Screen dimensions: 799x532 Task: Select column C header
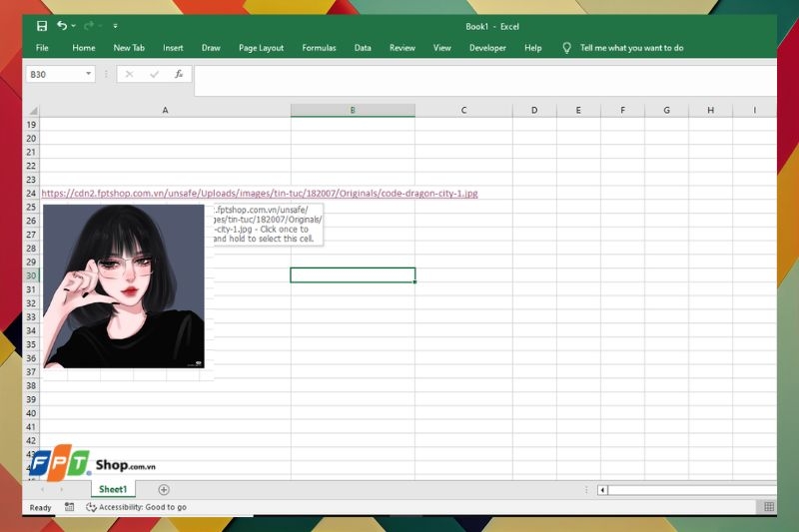tap(463, 111)
